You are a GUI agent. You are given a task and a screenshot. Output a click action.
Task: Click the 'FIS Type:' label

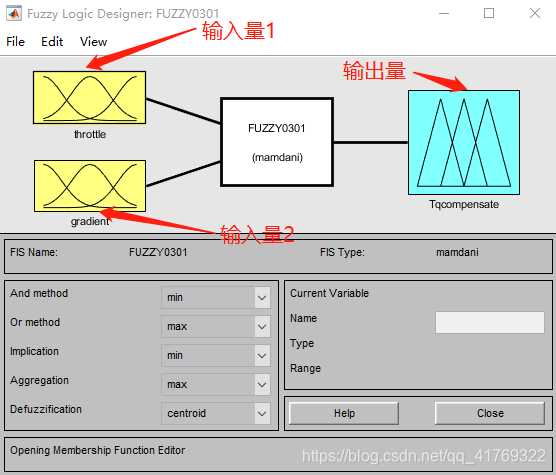[342, 252]
